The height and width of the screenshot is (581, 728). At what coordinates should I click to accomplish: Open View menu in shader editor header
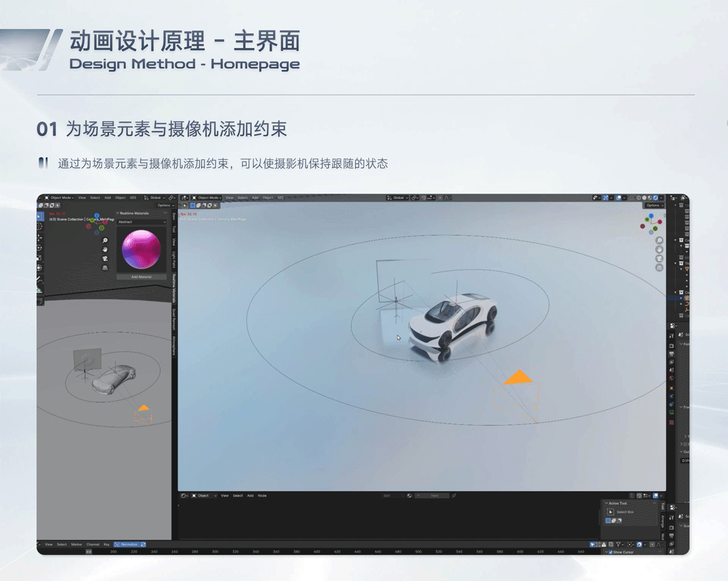[225, 496]
